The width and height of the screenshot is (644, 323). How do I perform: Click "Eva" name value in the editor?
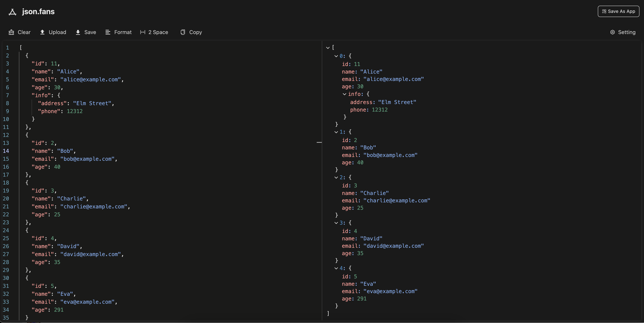coord(65,294)
